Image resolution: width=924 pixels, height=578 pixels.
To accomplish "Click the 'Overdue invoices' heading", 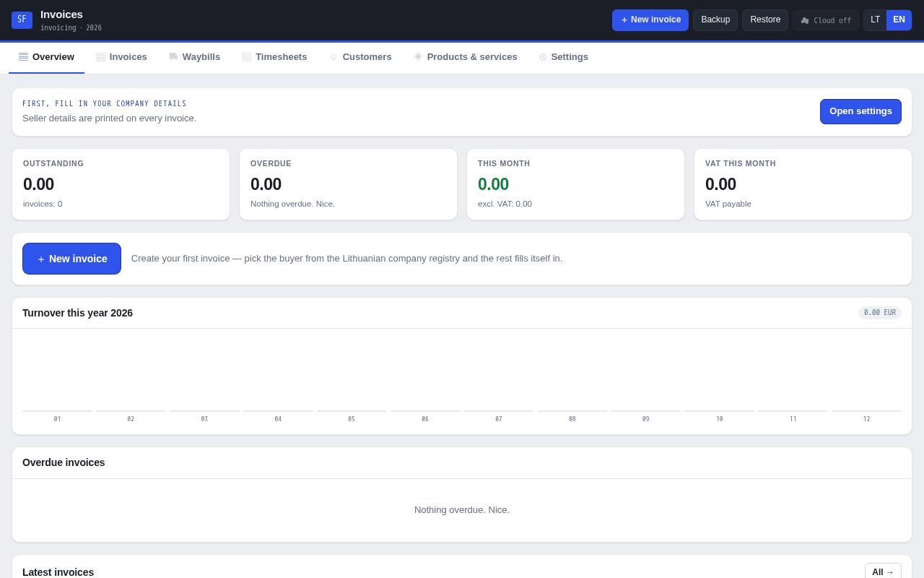I will click(64, 462).
